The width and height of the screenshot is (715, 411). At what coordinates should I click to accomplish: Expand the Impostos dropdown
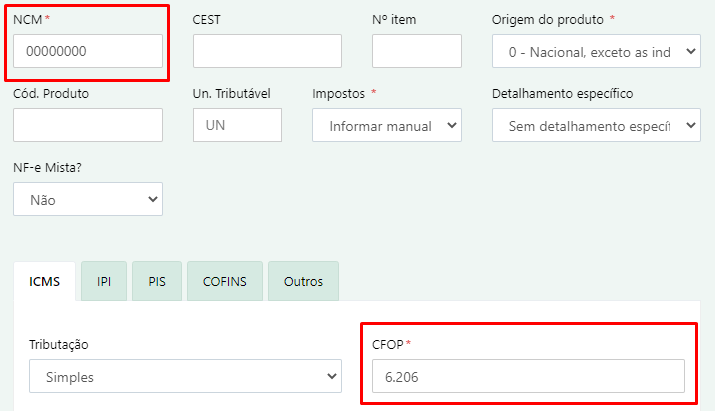(387, 125)
